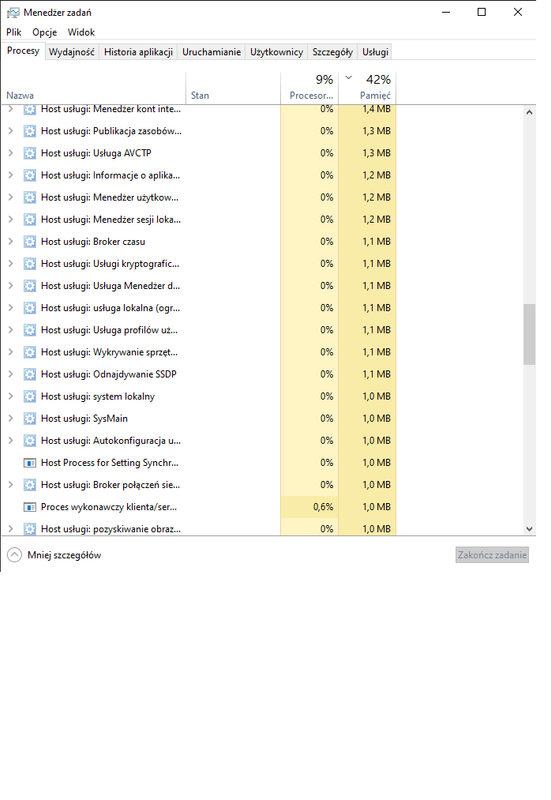
Task: Click scrollbar down arrow
Action: tap(529, 529)
